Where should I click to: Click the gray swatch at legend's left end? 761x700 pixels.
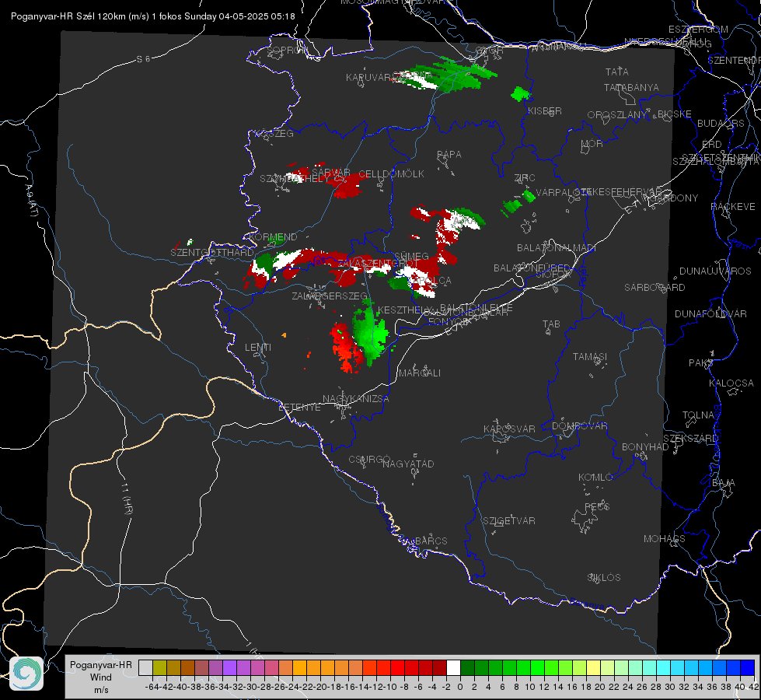tap(145, 667)
